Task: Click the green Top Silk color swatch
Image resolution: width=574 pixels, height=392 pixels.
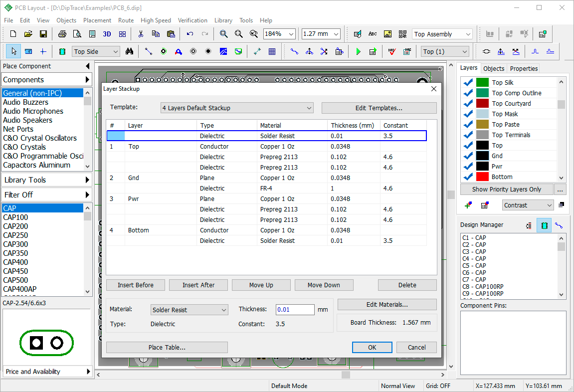Action: click(482, 82)
